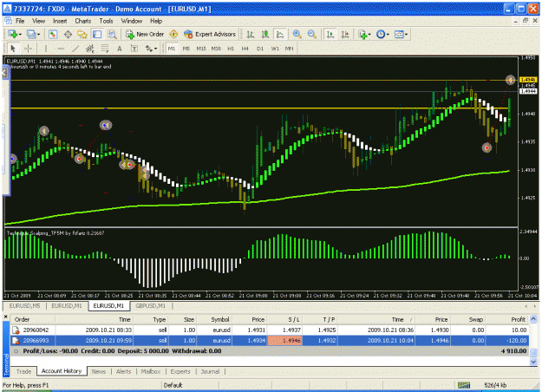Click the connection status bars indicator

coord(464,385)
